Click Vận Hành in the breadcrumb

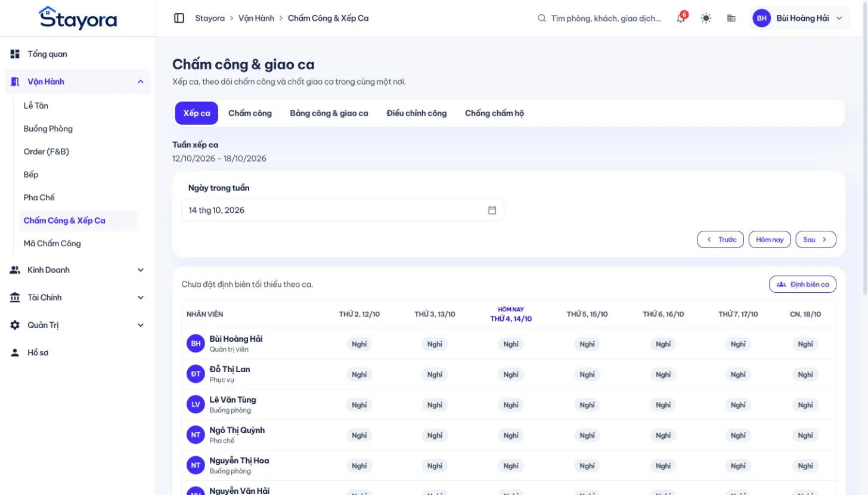tap(256, 18)
